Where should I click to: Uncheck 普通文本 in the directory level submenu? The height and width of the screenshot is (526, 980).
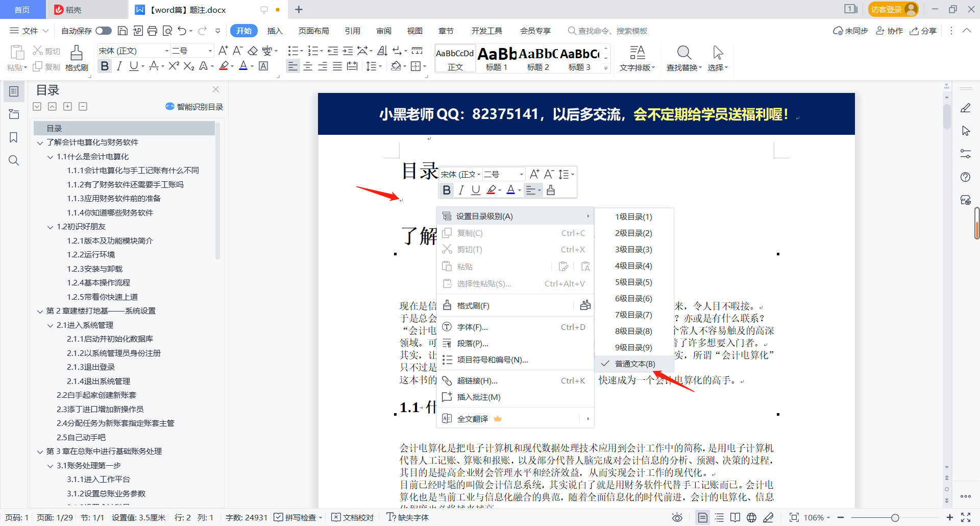pos(633,364)
